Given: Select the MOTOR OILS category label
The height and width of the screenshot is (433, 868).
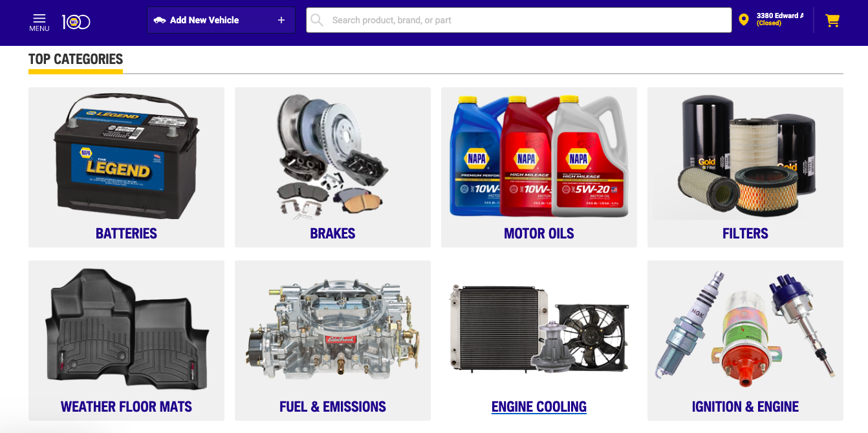Looking at the screenshot, I should tap(539, 233).
